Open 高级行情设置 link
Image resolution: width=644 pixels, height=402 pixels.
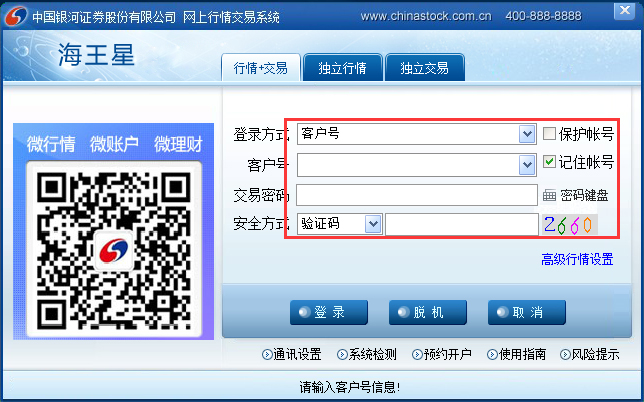click(577, 260)
